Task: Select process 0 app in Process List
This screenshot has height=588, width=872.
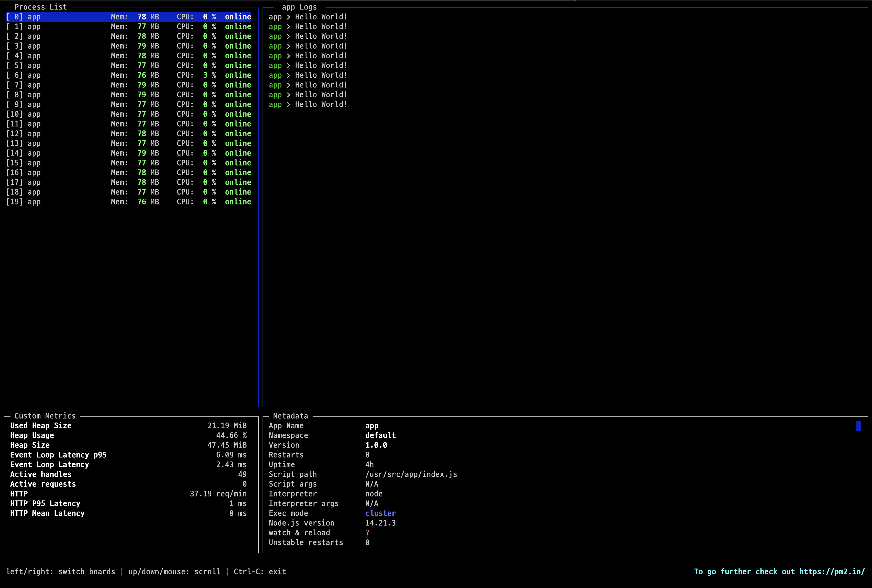Action: click(x=128, y=17)
